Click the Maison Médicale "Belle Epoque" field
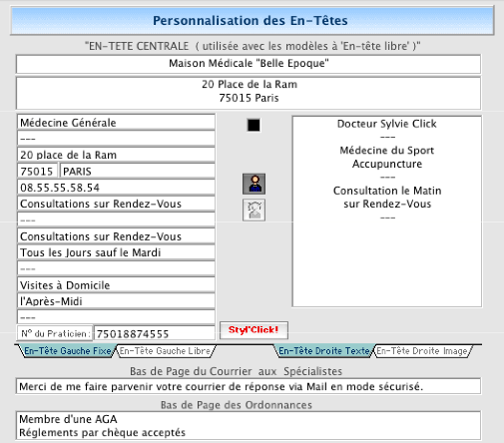Viewport: 504px width, 443px height. point(249,64)
